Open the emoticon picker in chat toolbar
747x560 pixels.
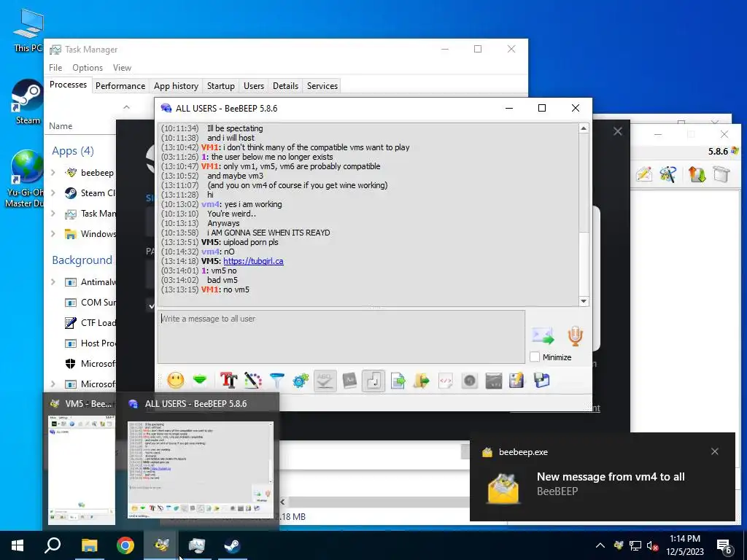coord(176,381)
